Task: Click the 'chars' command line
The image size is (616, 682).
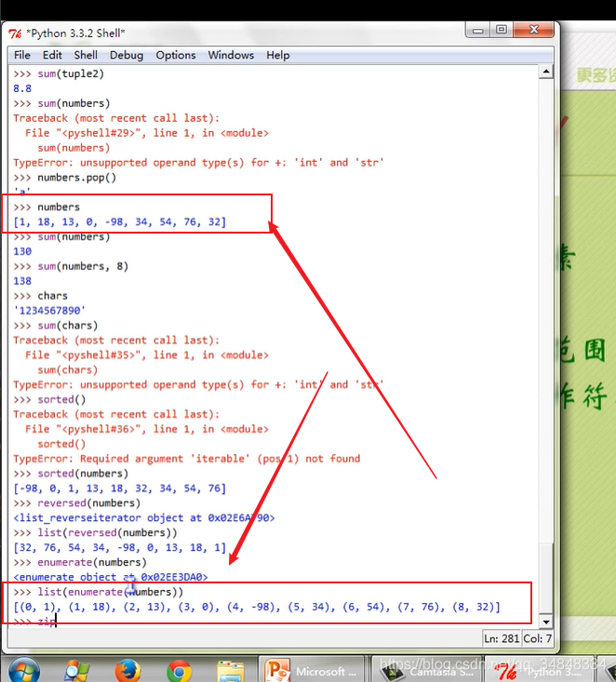Action: [40, 296]
